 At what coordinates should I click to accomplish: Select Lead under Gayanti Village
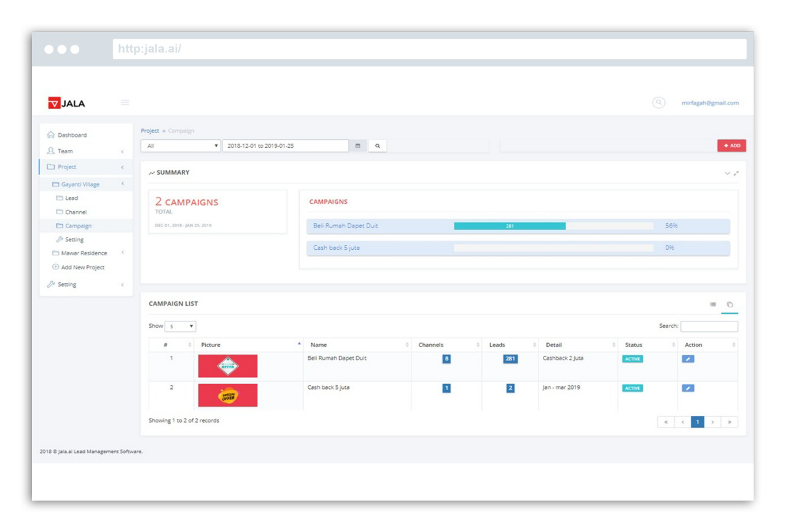click(71, 198)
